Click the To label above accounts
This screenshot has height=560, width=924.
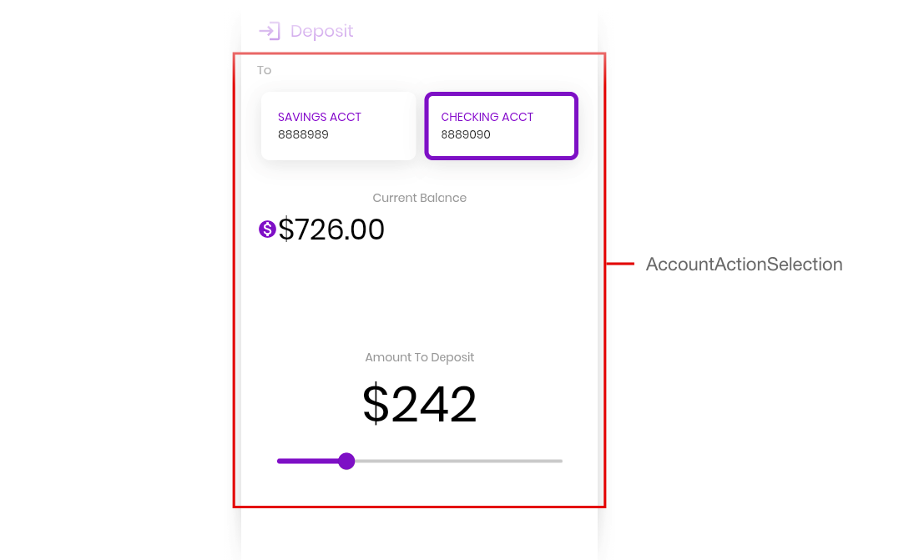click(x=264, y=70)
